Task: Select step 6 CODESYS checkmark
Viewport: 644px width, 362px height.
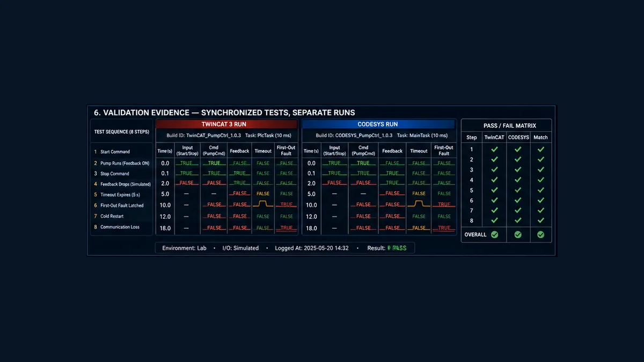Action: pos(518,201)
